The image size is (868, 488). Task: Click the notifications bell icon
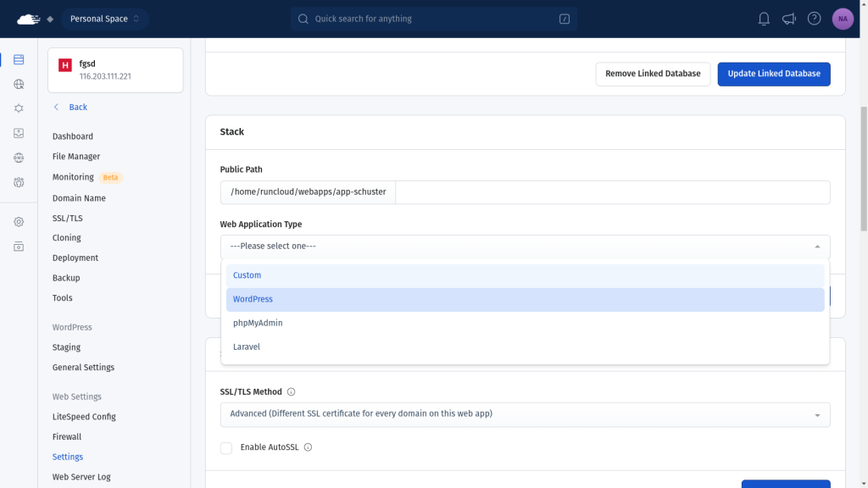pos(764,19)
